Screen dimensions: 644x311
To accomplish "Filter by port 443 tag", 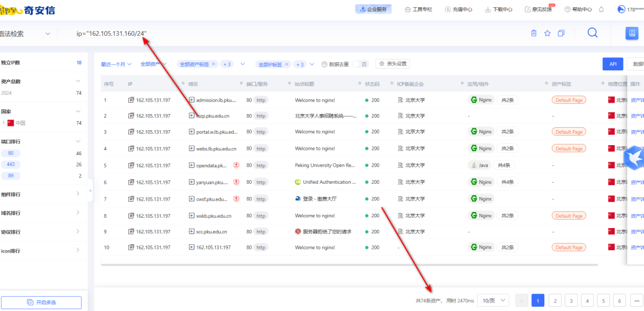I will pos(11,165).
